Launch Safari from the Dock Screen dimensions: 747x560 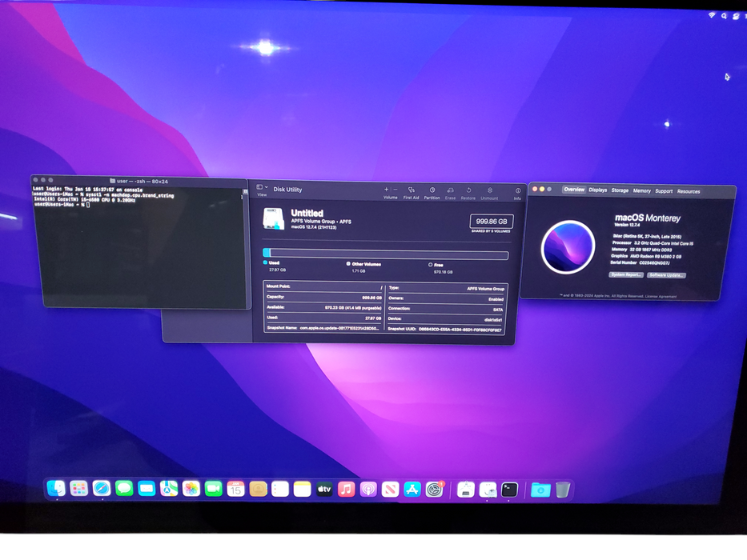point(102,488)
